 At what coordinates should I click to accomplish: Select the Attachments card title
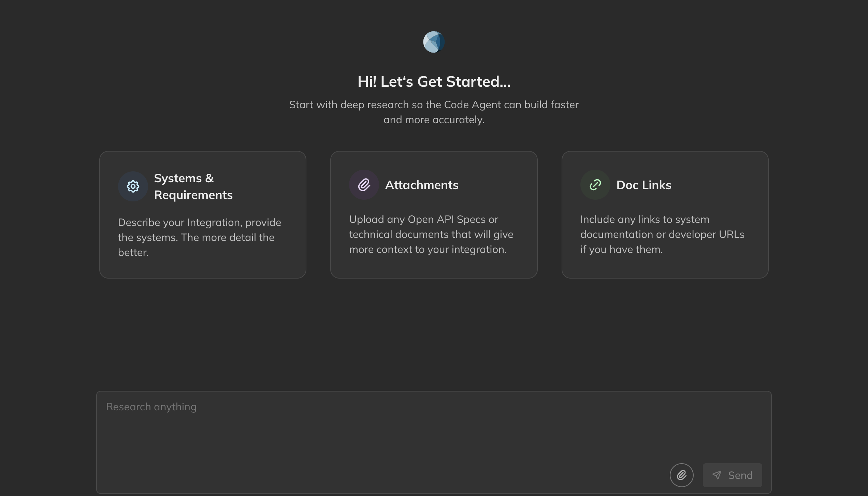[421, 185]
